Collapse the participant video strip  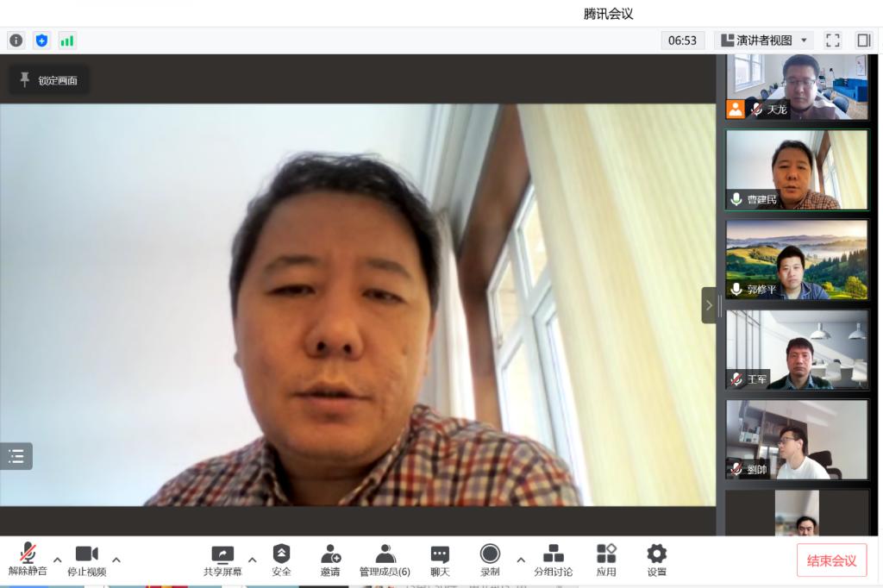pos(709,305)
